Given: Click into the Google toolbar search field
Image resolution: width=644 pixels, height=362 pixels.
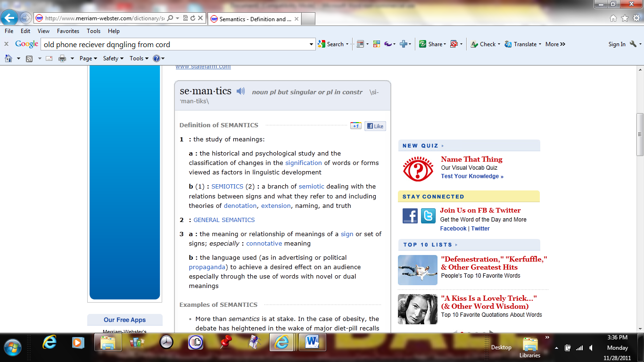Looking at the screenshot, I should [174, 44].
